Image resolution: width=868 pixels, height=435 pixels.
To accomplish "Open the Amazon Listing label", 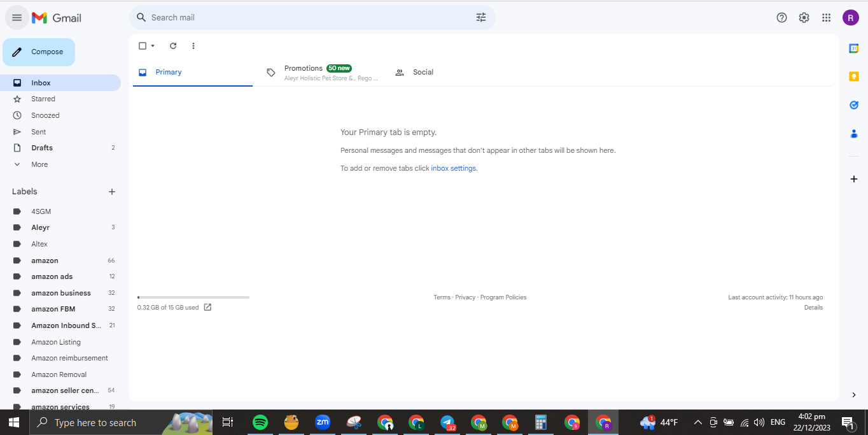I will click(x=60, y=342).
